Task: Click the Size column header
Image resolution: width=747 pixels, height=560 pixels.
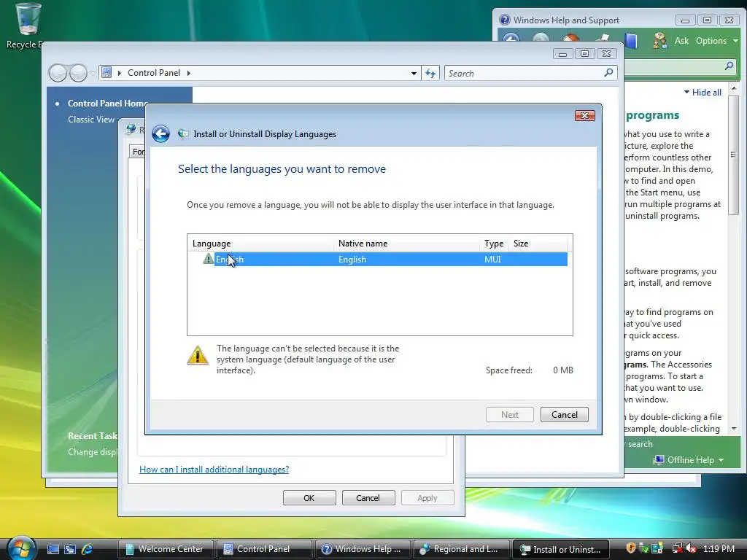Action: [538, 244]
